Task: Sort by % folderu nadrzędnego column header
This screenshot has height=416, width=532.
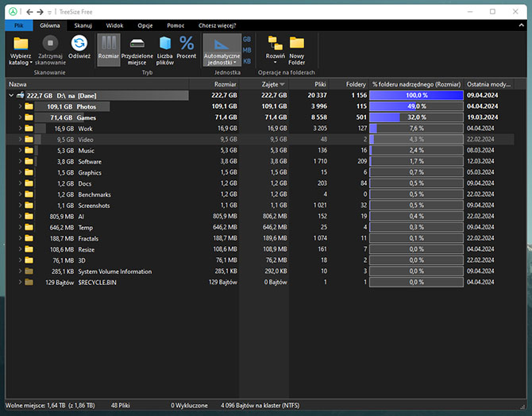Action: 416,84
